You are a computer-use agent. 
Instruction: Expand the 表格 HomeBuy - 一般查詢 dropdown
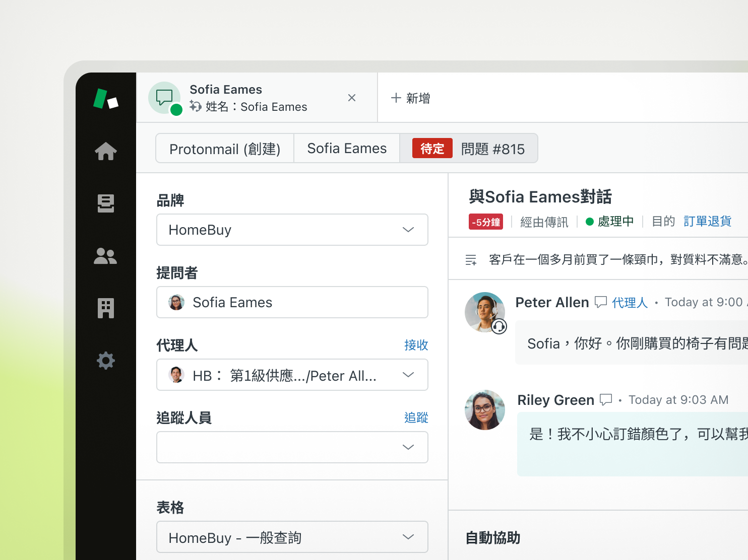[292, 537]
